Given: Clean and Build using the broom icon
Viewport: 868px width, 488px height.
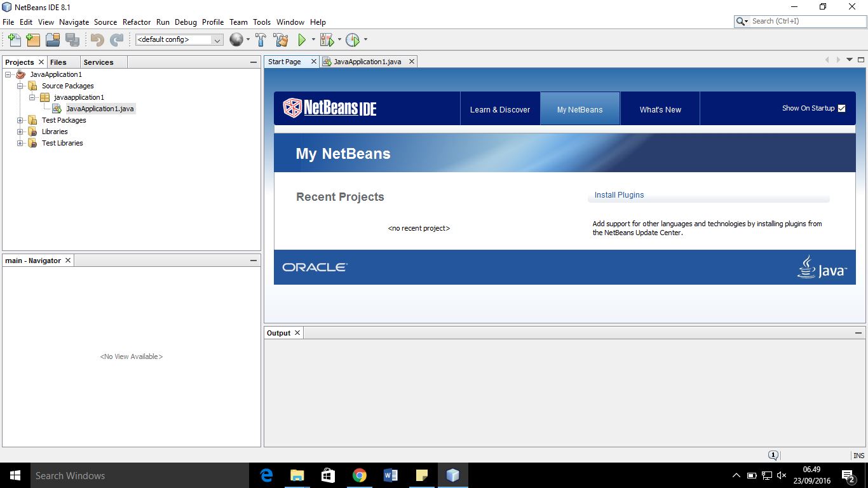Looking at the screenshot, I should coord(280,39).
